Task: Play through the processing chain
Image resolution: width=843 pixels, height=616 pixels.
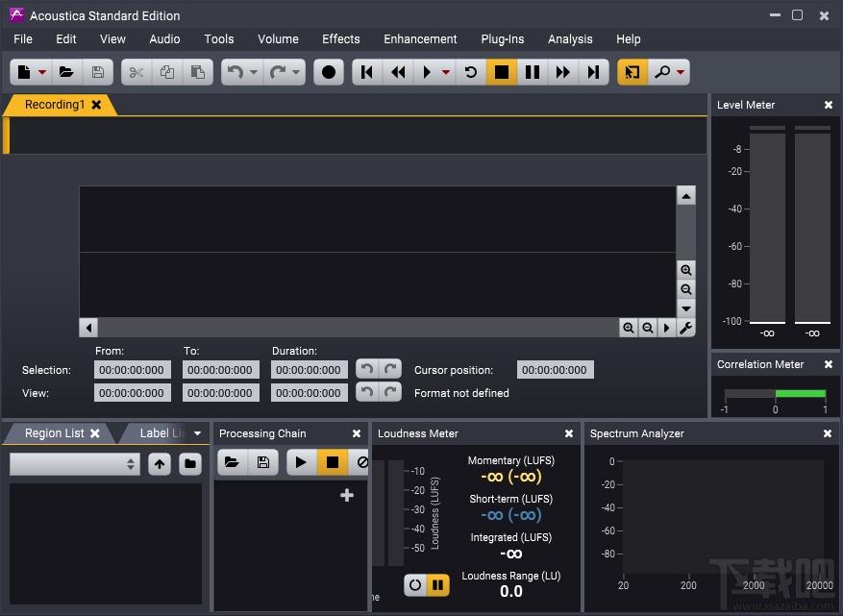Action: [301, 462]
